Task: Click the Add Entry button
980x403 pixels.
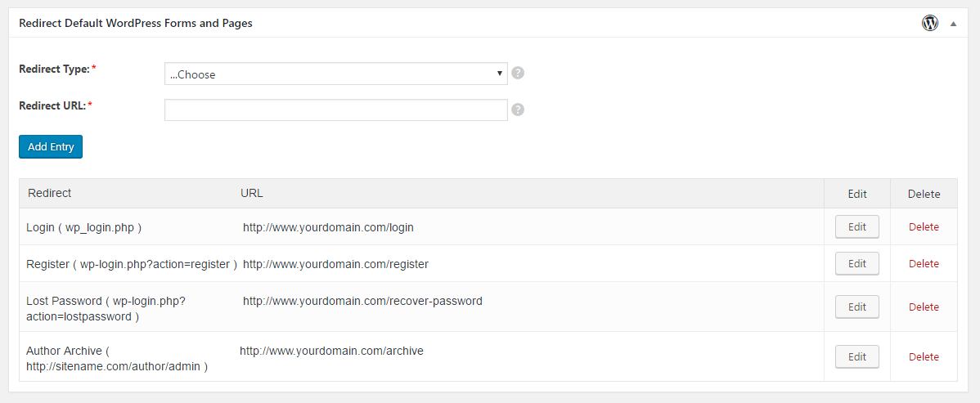Action: pyautogui.click(x=51, y=147)
